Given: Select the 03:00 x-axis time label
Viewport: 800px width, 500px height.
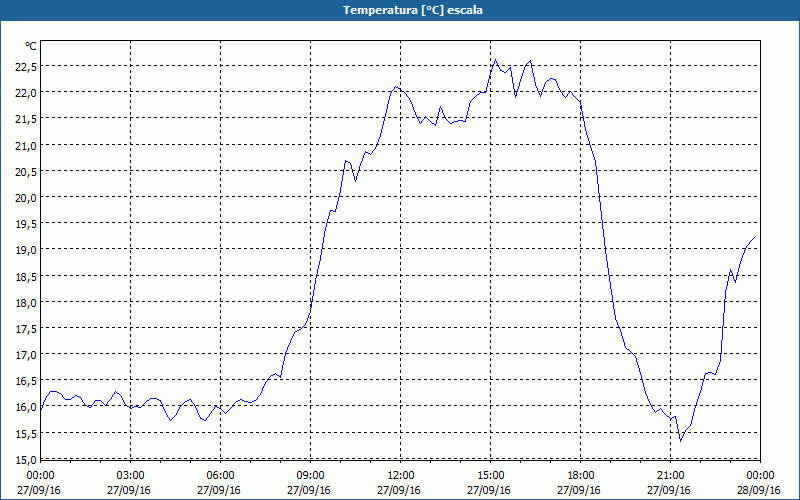Looking at the screenshot, I should click(131, 476).
